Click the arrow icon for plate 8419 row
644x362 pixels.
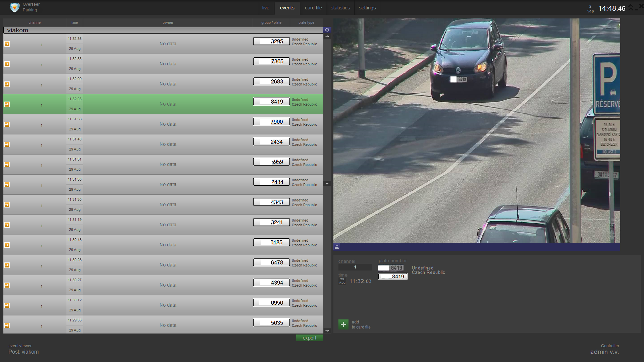coord(7,104)
